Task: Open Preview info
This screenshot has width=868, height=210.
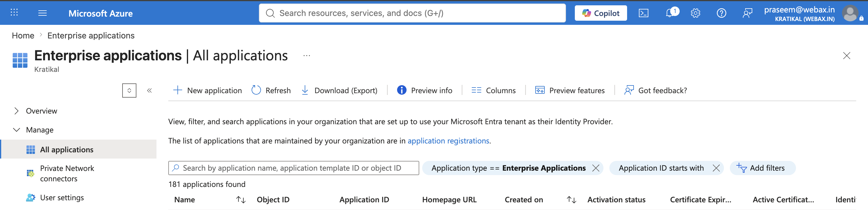Action: [x=425, y=91]
